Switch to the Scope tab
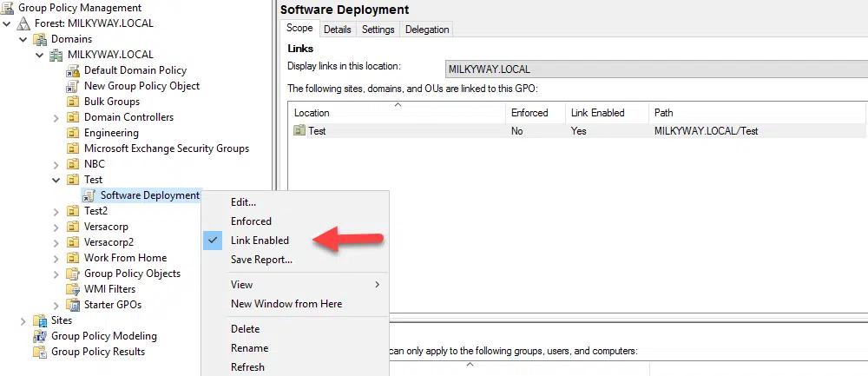Viewport: 868px width, 376px height. pyautogui.click(x=299, y=29)
